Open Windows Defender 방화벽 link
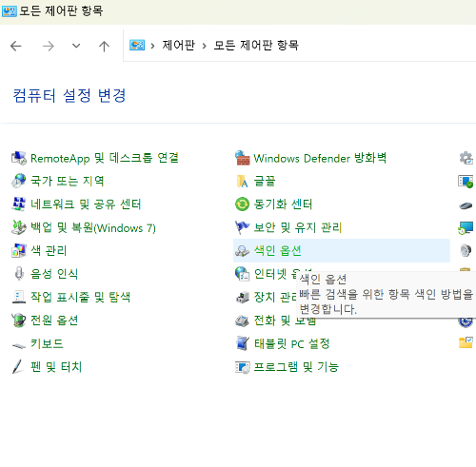 [x=320, y=158]
